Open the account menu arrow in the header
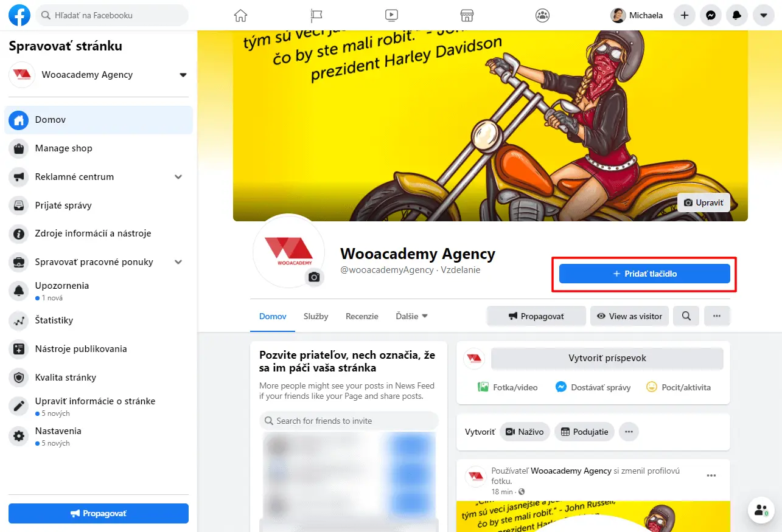This screenshot has width=782, height=532. pyautogui.click(x=763, y=15)
